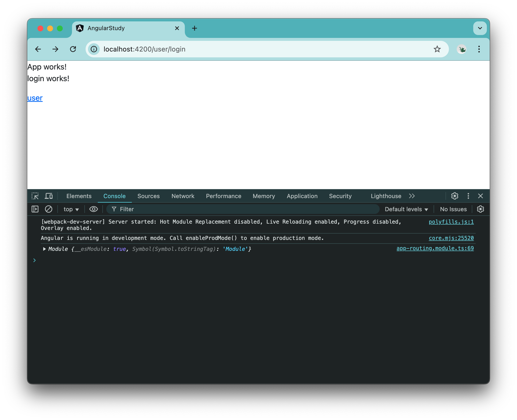Click the console input prompt line

tap(97, 260)
